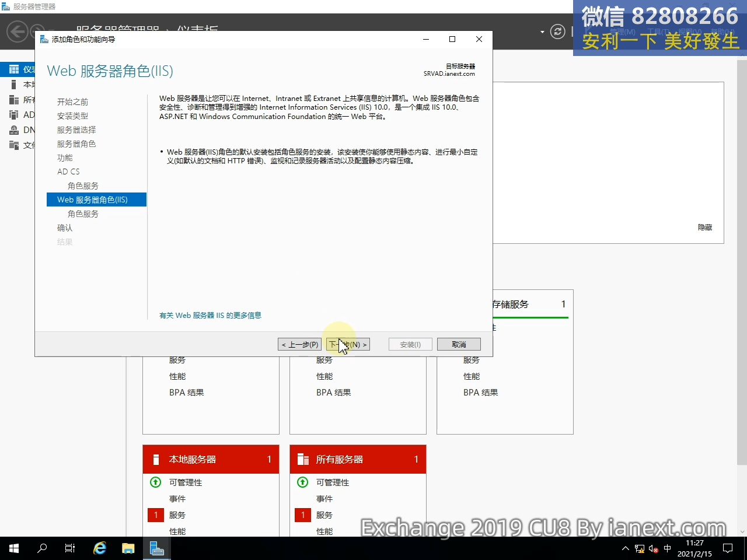Viewport: 747px width, 560px height.
Task: Click 事件 in the 所有服务器 tile
Action: pos(324,499)
